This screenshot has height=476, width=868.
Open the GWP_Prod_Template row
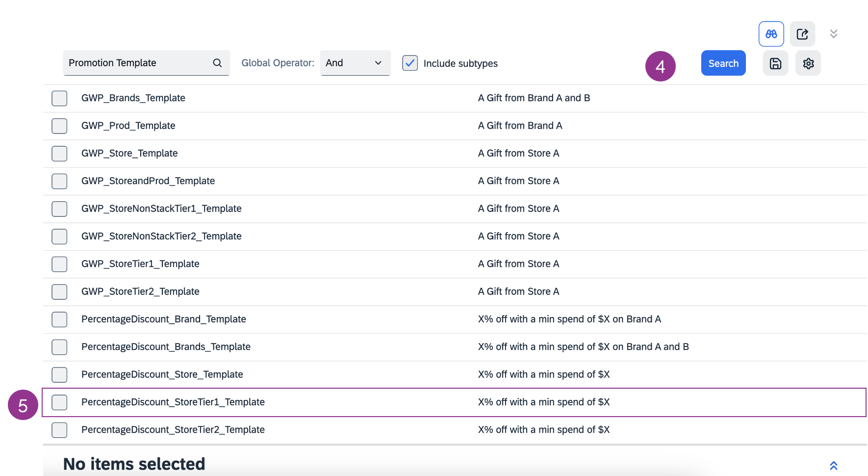[128, 126]
